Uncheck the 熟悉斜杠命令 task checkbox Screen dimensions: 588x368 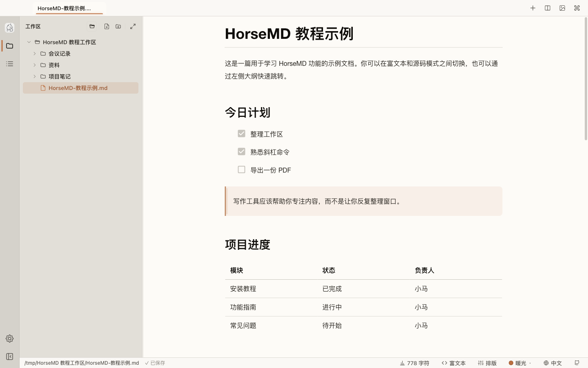coord(241,152)
